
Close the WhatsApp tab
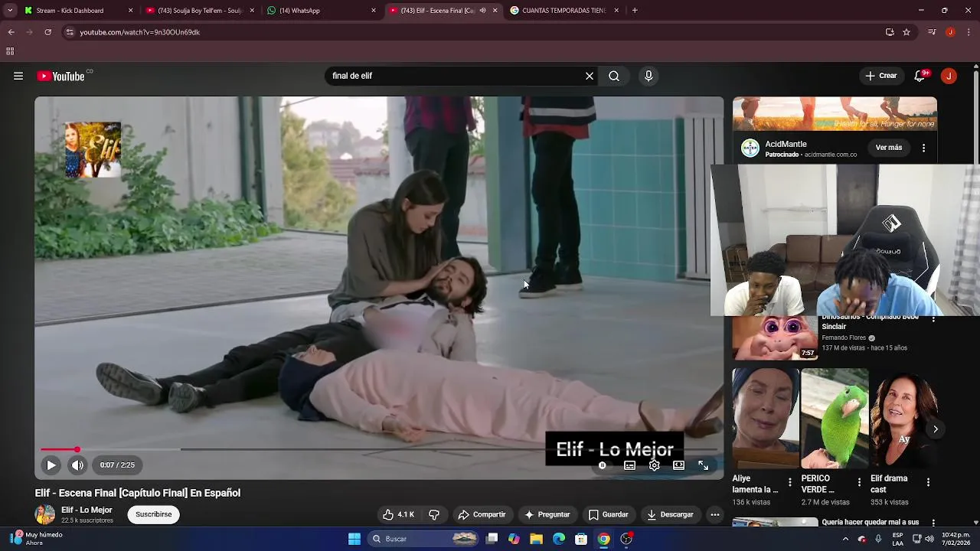coord(374,11)
